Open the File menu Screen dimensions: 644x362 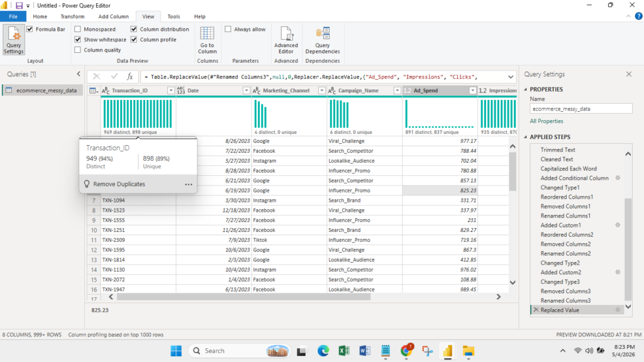pos(13,16)
